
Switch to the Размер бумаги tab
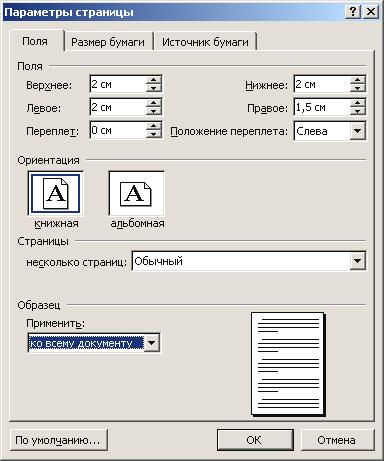108,42
